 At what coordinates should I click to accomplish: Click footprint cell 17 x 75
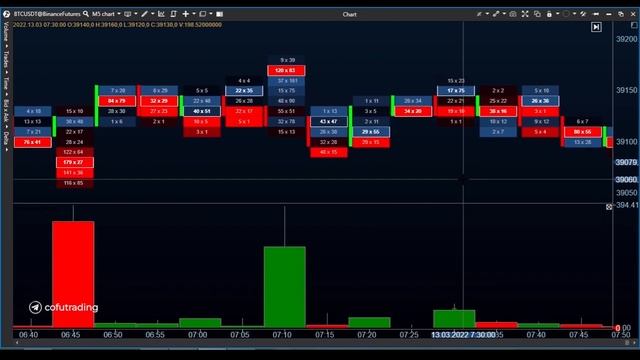(x=456, y=90)
